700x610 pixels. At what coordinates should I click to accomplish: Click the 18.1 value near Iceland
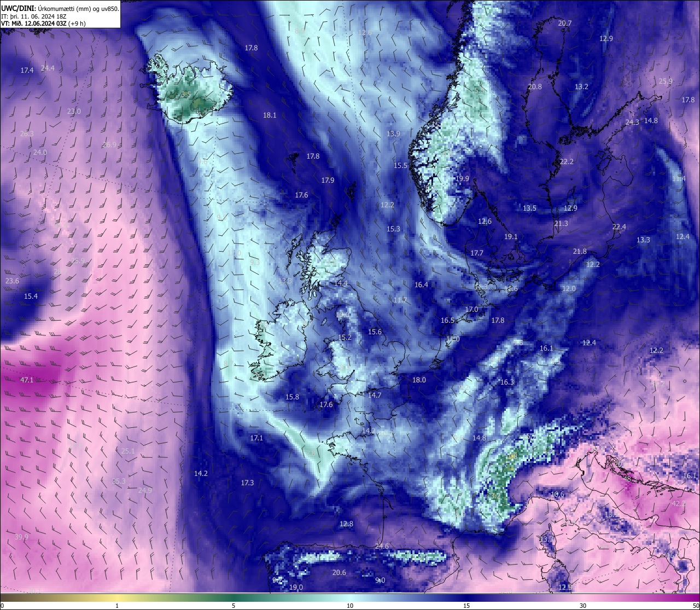point(270,115)
